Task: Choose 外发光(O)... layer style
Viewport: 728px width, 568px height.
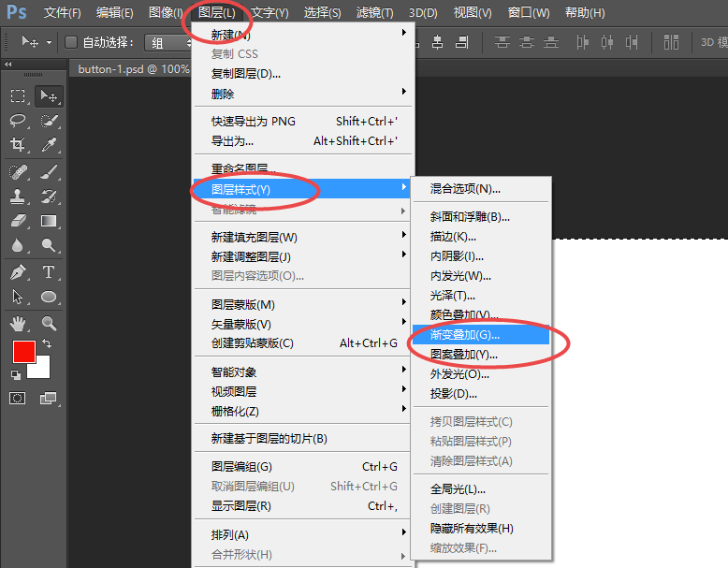Action: coord(481,374)
